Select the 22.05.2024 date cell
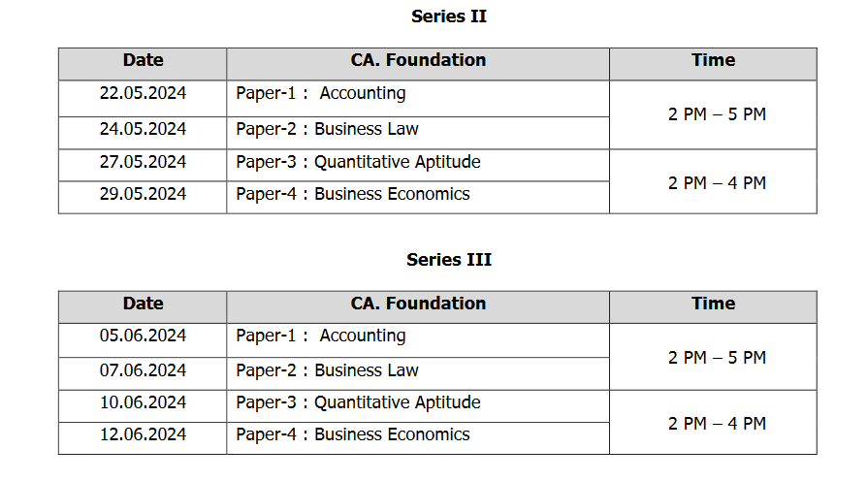Image resolution: width=868 pixels, height=481 pixels. click(x=143, y=94)
